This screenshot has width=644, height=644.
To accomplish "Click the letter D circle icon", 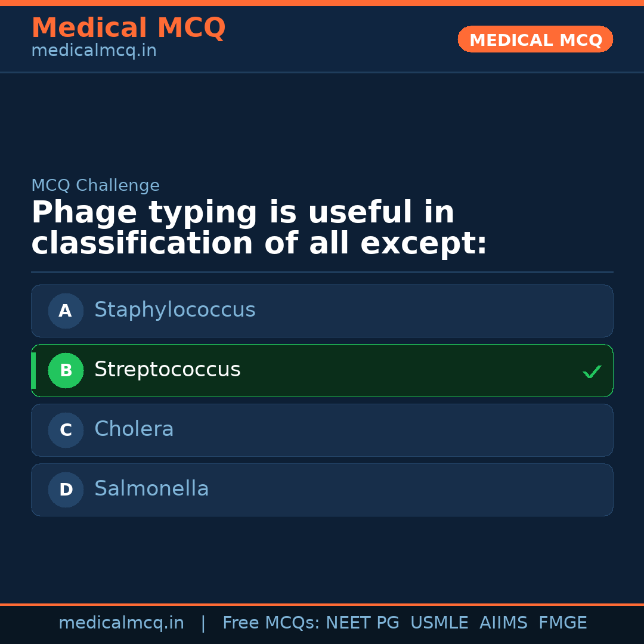I will [66, 490].
